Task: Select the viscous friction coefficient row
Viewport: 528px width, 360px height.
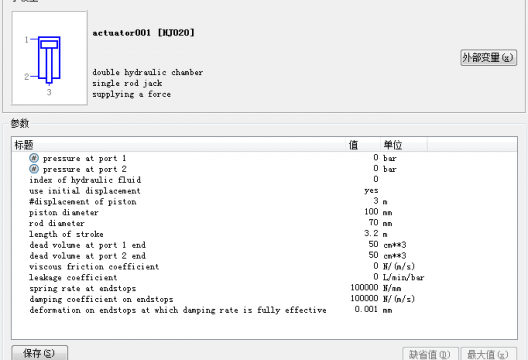Action: point(264,266)
